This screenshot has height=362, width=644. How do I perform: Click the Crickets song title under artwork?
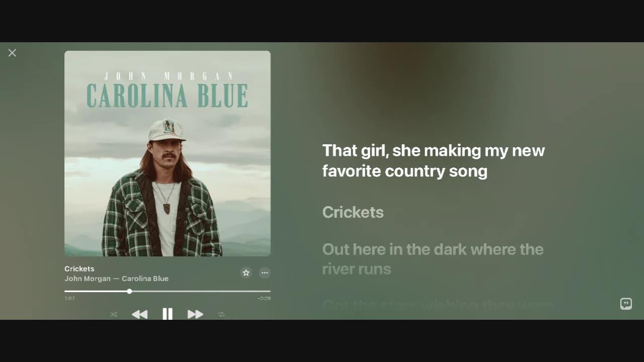click(79, 268)
